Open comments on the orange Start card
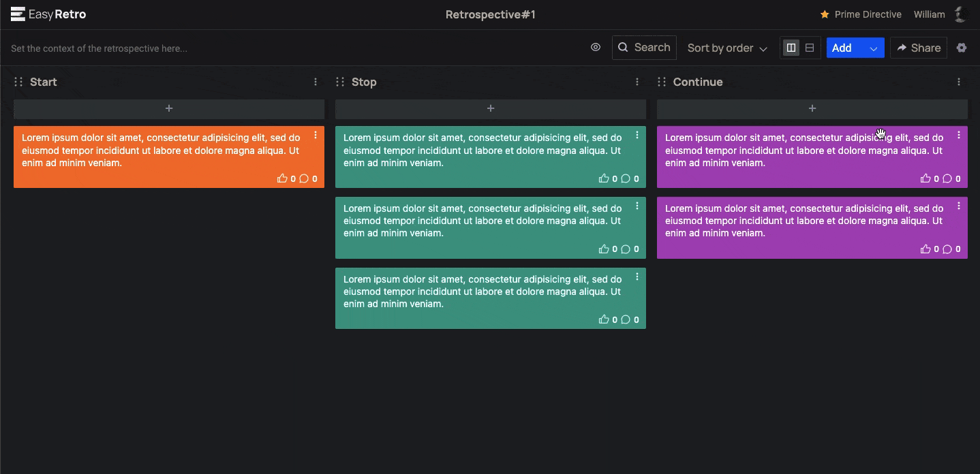The height and width of the screenshot is (474, 980). pyautogui.click(x=304, y=178)
